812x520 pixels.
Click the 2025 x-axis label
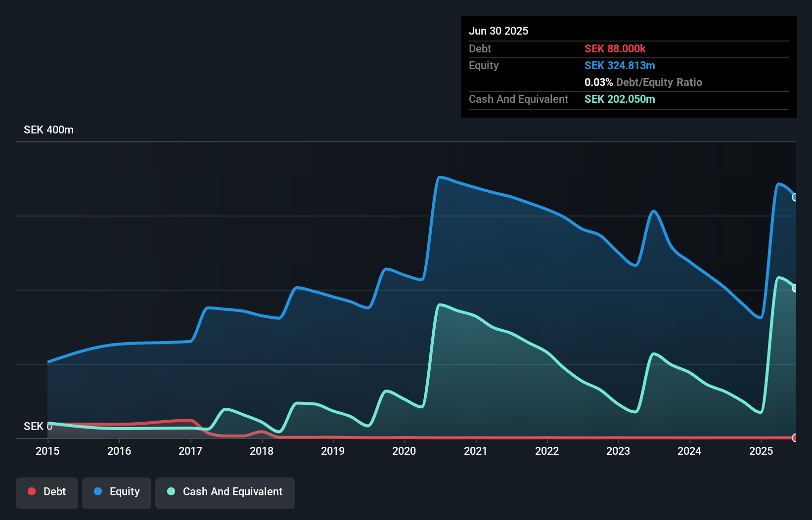pos(761,451)
